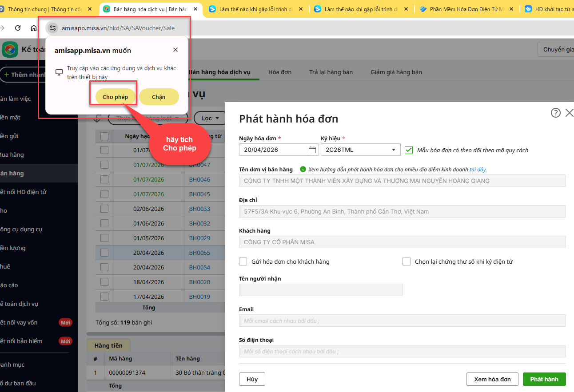Open the Lọc filter dropdown
This screenshot has width=574, height=392.
tap(211, 118)
